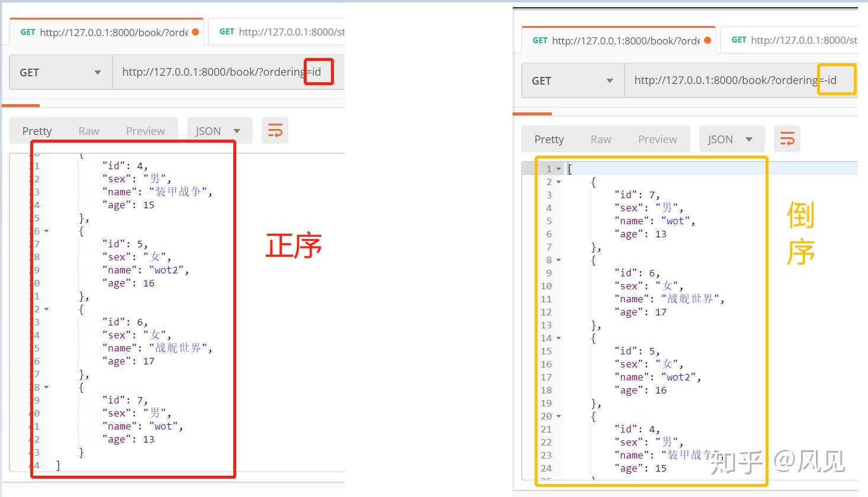Switch to the 8000/st request tab, left window
This screenshot has width=868, height=497.
(277, 32)
